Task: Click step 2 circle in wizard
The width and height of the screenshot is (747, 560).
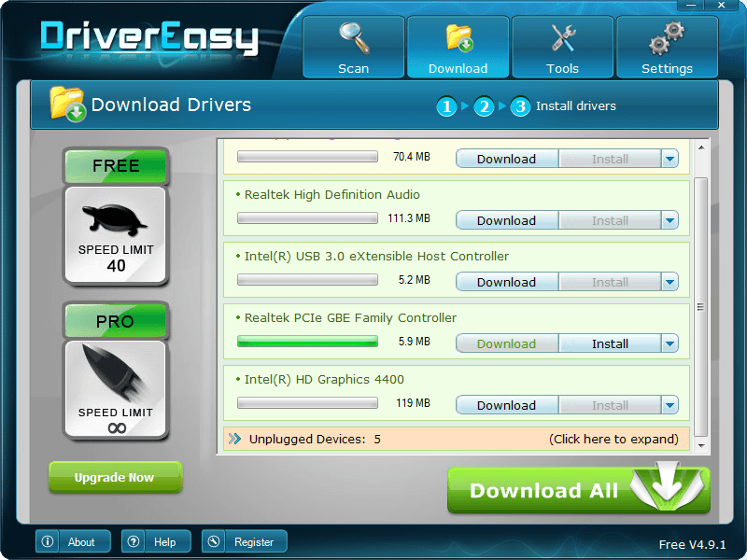Action: [x=484, y=106]
